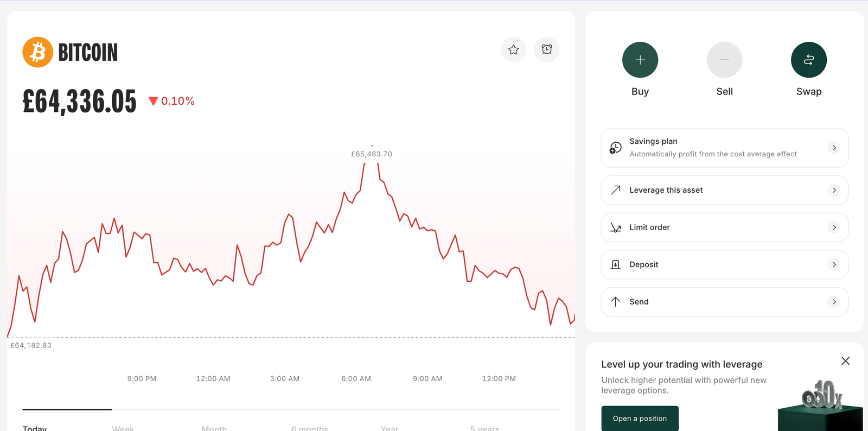
Task: Click the £64,182.83 chart low label
Action: point(31,345)
